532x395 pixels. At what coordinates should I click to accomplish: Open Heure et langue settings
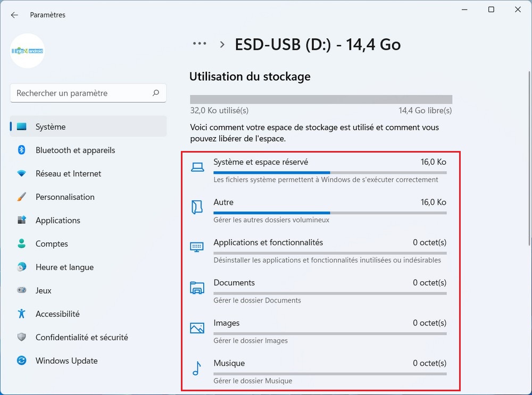click(x=88, y=267)
